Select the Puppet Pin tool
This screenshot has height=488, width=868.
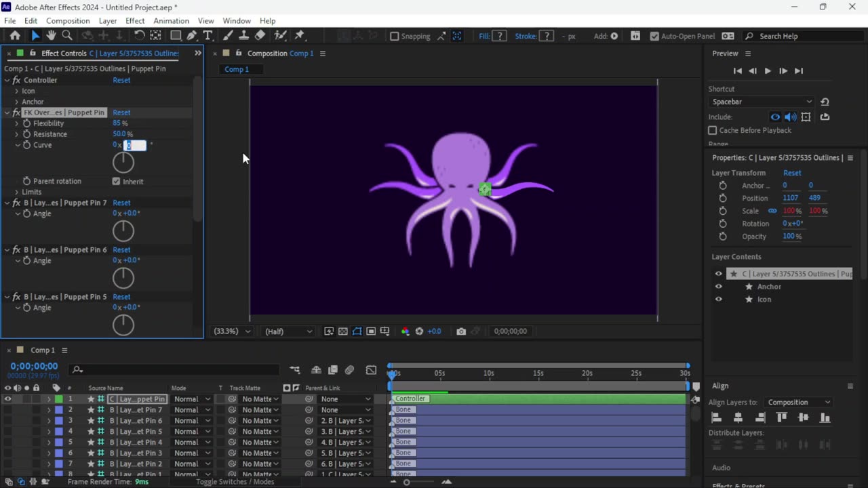300,36
